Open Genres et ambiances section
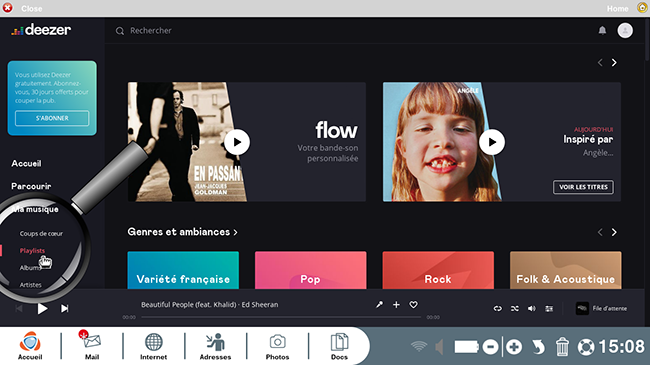The height and width of the screenshot is (365, 650). click(x=182, y=232)
